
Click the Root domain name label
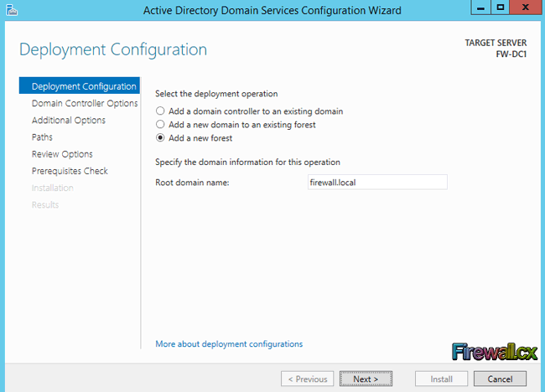192,183
